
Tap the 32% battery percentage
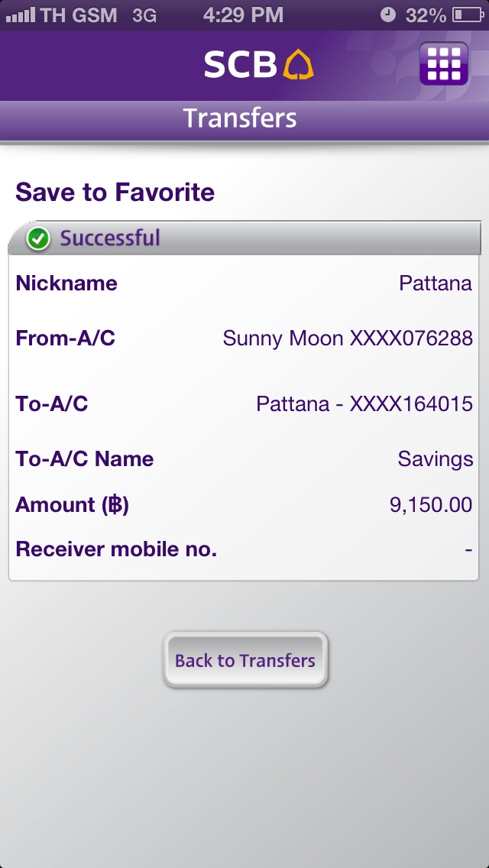point(426,15)
